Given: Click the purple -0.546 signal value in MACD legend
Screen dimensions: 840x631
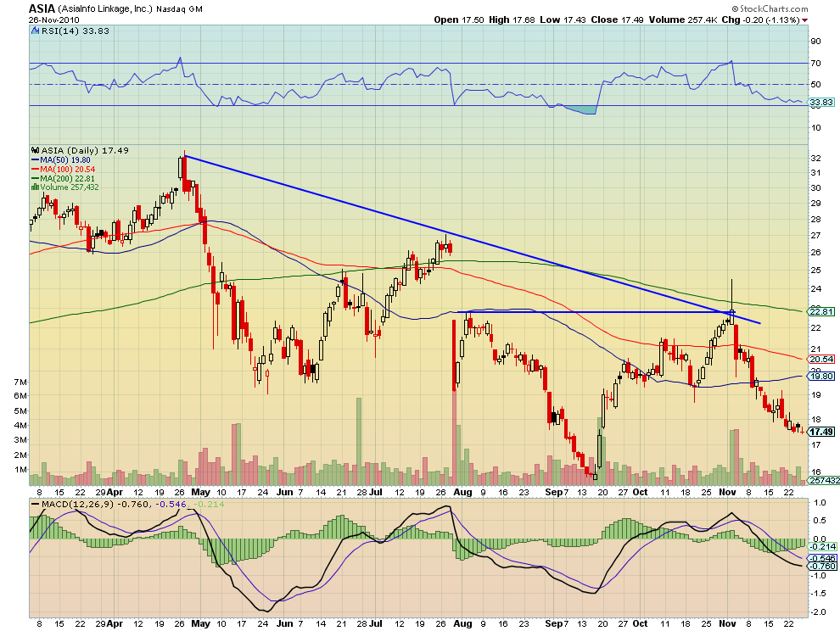Looking at the screenshot, I should coord(171,504).
